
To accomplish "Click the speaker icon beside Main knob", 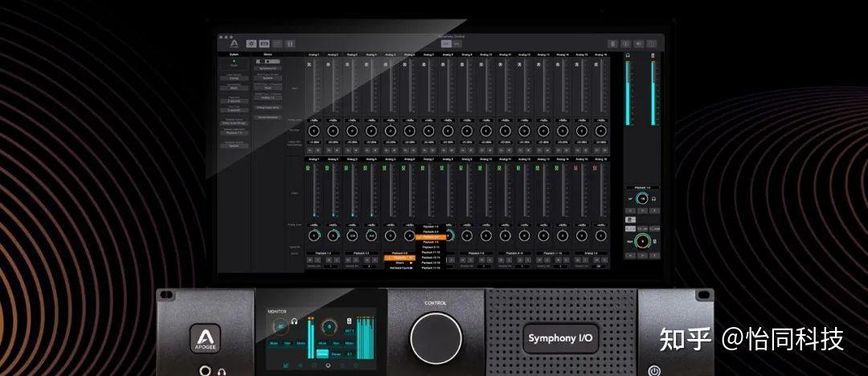I will pos(656,242).
